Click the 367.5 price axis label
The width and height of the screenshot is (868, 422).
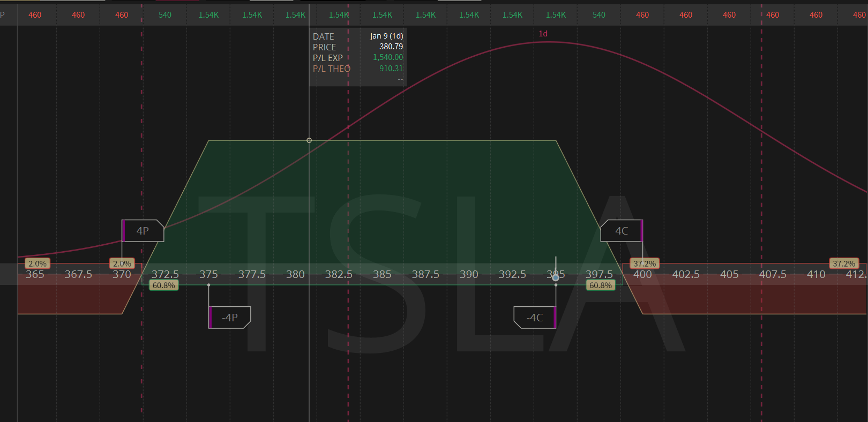[78, 274]
